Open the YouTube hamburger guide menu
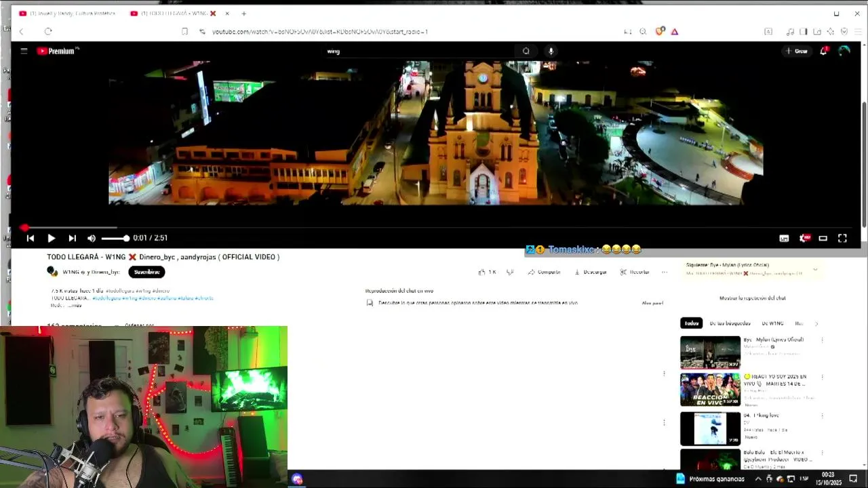Viewport: 868px width, 488px height. (x=24, y=51)
